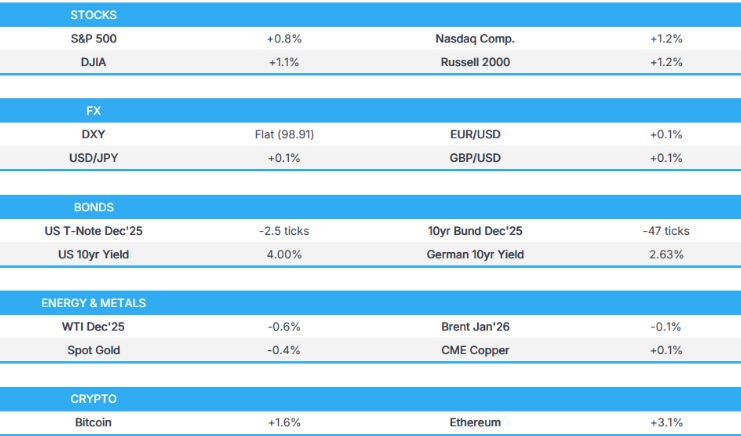Image resolution: width=741 pixels, height=436 pixels.
Task: Select the S&P 500 label
Action: 93,39
